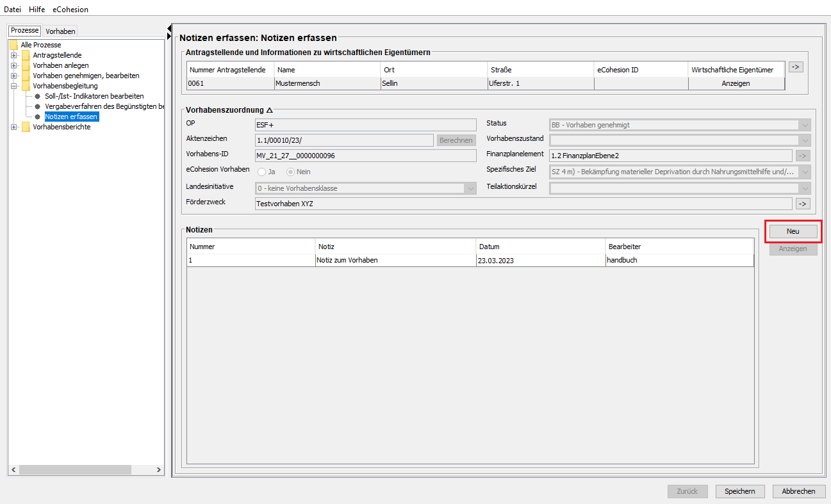The height and width of the screenshot is (504, 831).
Task: Create a new note with Neu
Action: (x=793, y=231)
